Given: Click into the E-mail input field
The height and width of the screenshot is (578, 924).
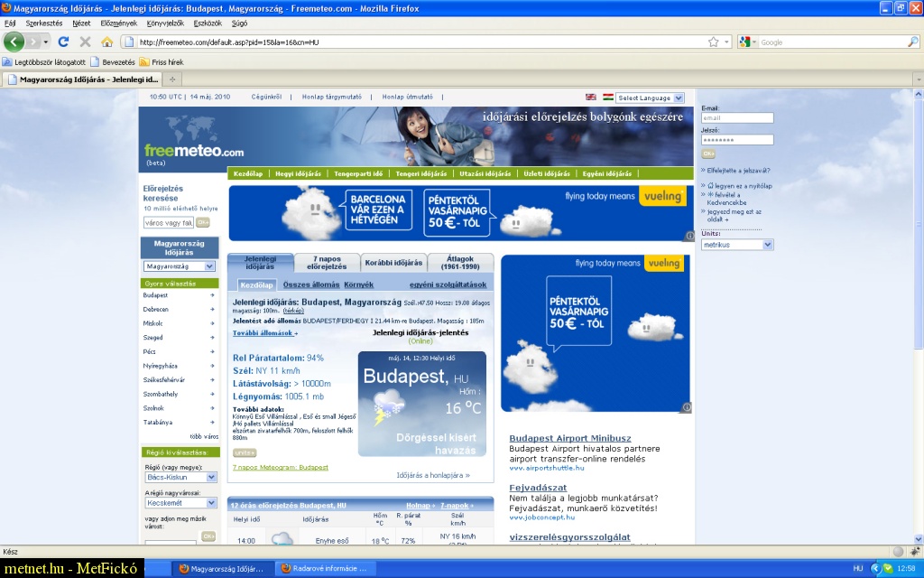Looking at the screenshot, I should point(737,118).
